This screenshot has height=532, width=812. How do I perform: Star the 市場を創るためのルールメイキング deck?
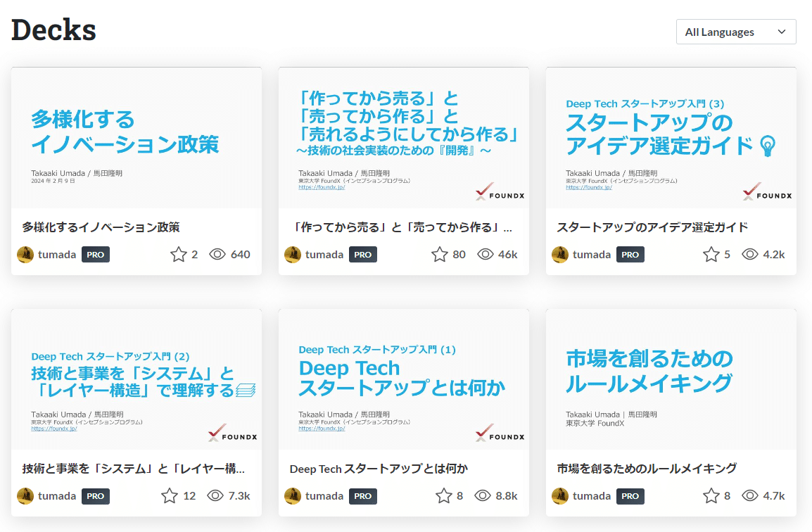(x=711, y=495)
